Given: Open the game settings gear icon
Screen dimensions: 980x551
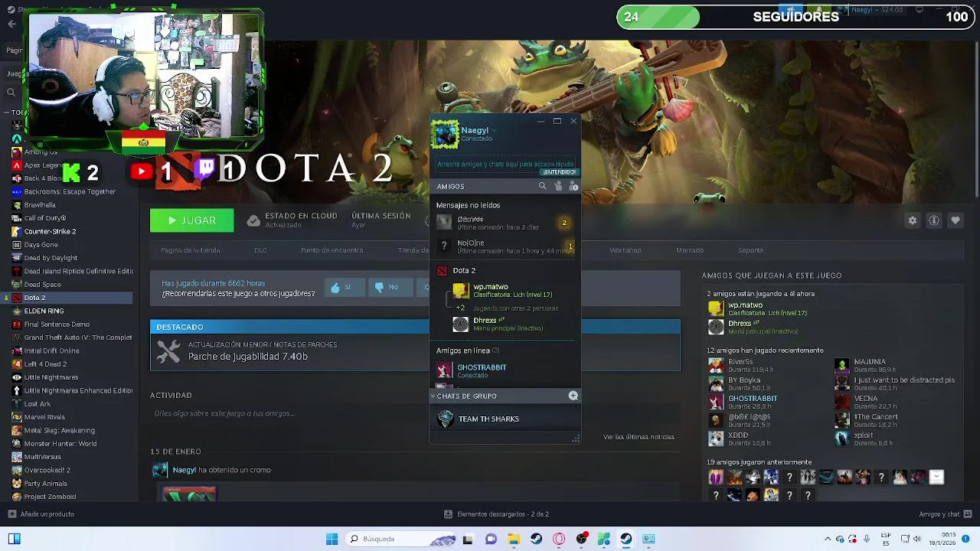Looking at the screenshot, I should click(x=913, y=220).
